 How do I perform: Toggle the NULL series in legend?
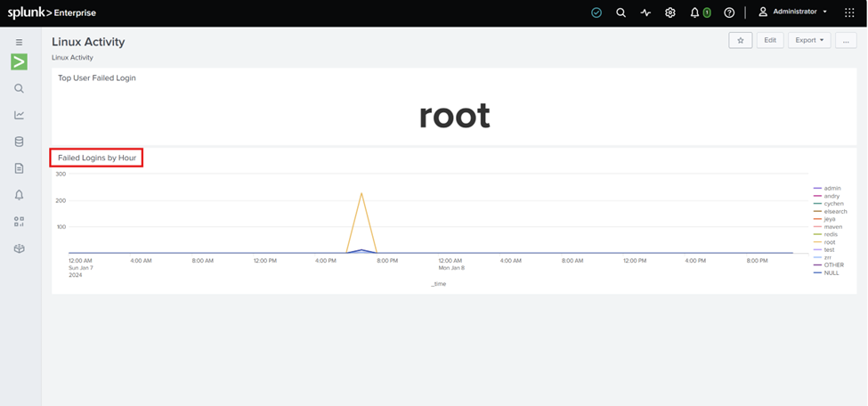(826, 273)
